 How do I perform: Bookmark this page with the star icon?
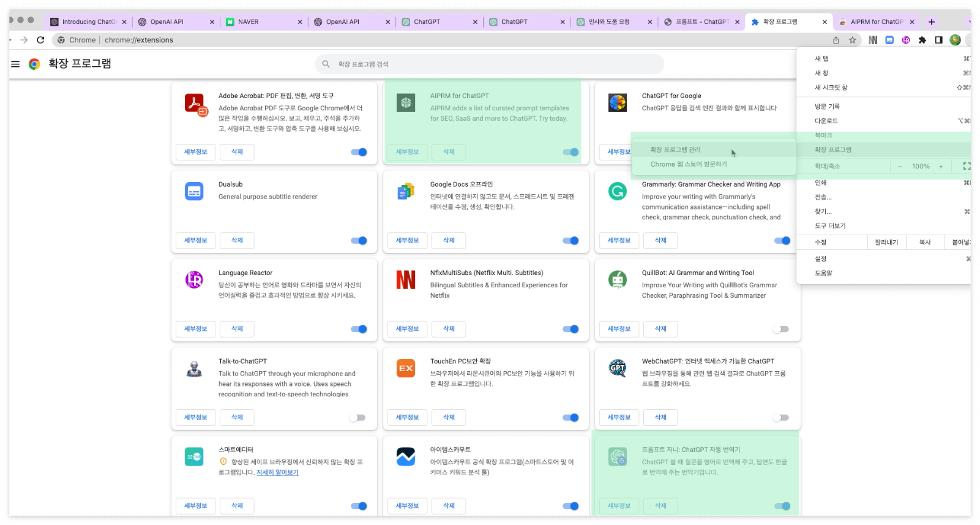click(852, 40)
